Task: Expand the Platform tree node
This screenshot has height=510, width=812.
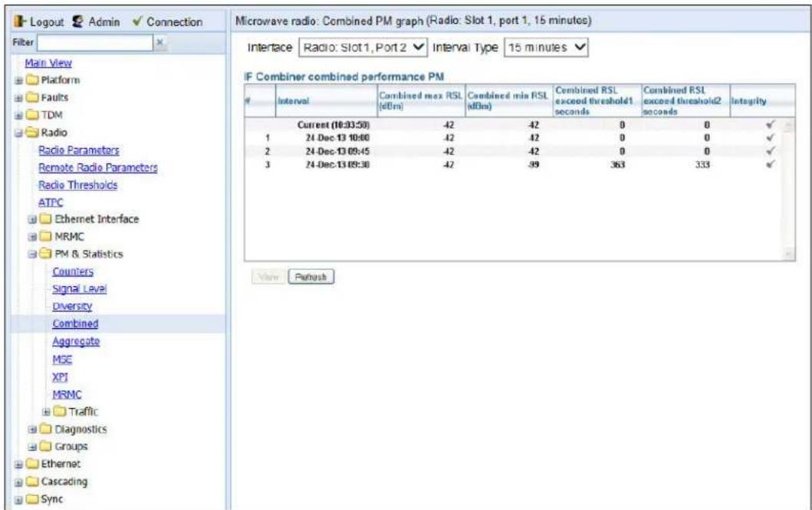Action: click(x=18, y=81)
